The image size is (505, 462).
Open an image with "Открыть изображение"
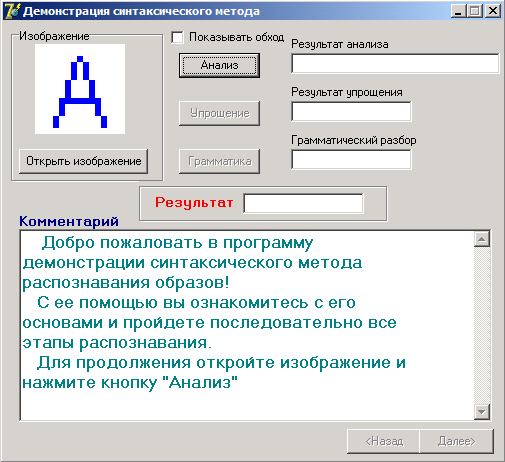coord(83,161)
